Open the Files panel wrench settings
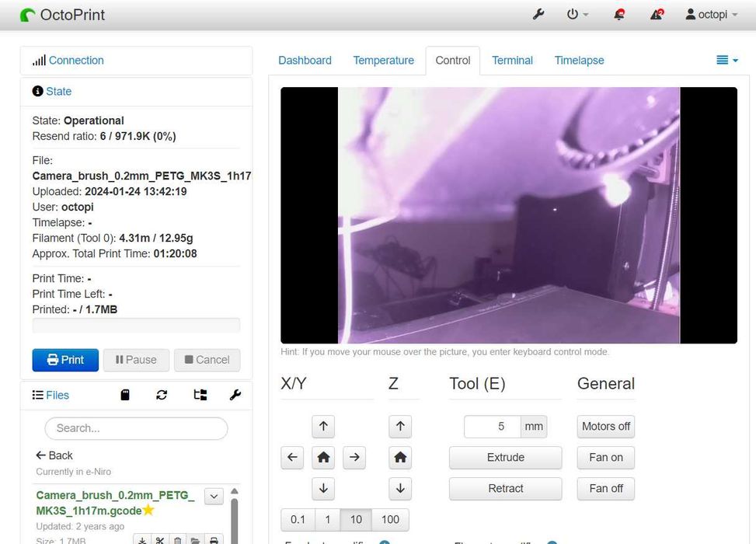Viewport: 756px width, 544px height. [235, 395]
